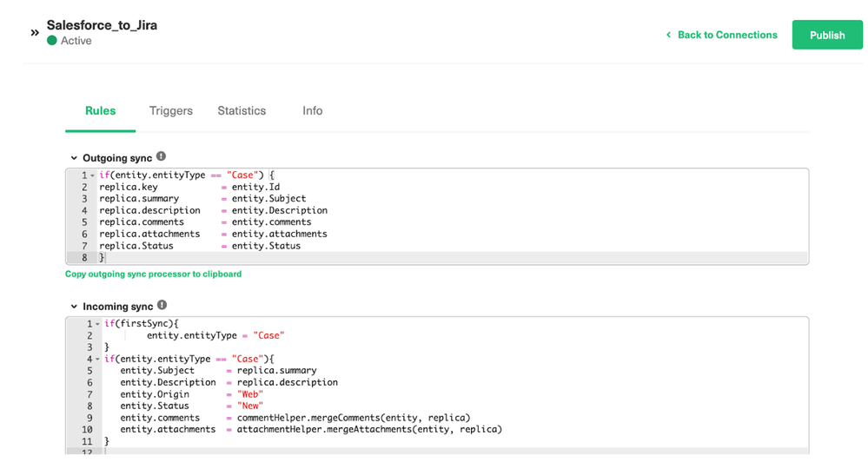The image size is (868, 469).
Task: Click closing brace on incoming line 11
Action: 107,441
